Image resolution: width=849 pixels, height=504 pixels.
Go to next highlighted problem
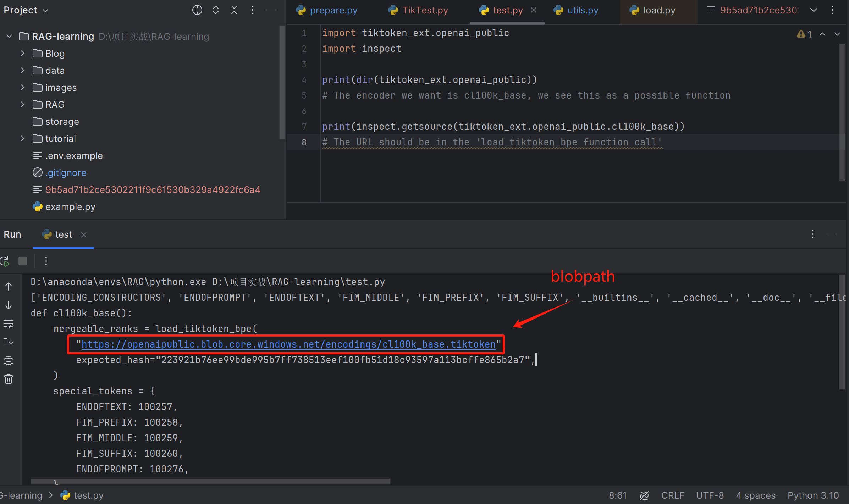pyautogui.click(x=837, y=34)
